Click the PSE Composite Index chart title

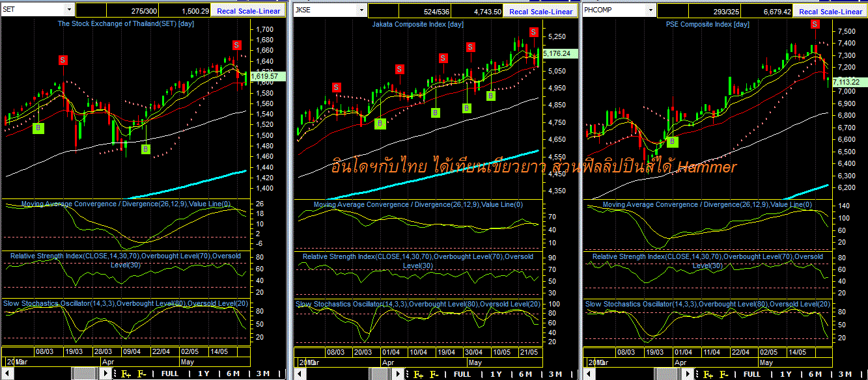click(x=707, y=24)
